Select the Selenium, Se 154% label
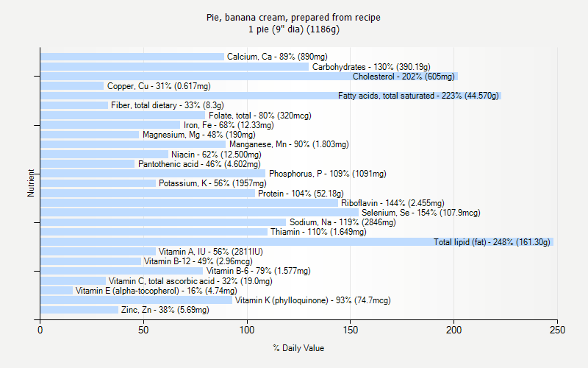The width and height of the screenshot is (588, 368). [420, 213]
